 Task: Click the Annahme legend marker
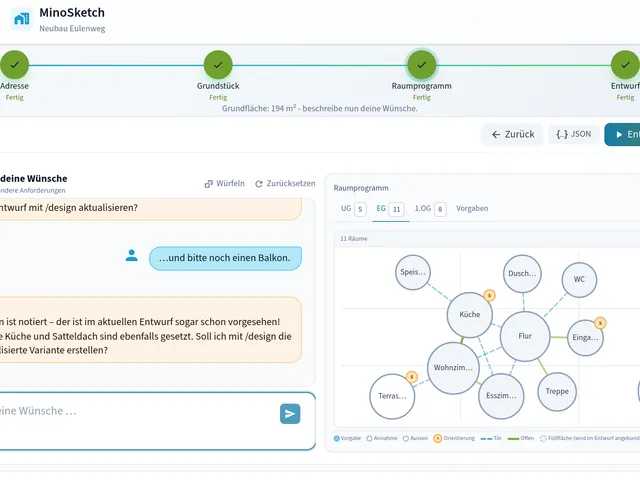tap(369, 438)
